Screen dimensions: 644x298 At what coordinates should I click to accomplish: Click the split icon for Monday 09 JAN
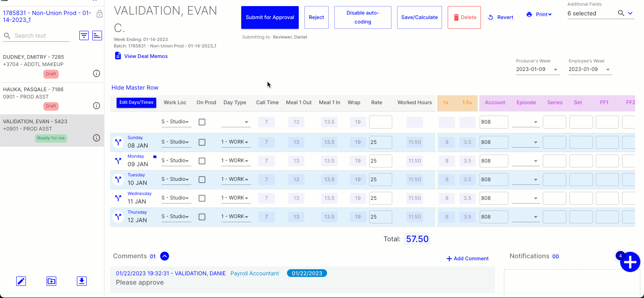[x=118, y=161]
